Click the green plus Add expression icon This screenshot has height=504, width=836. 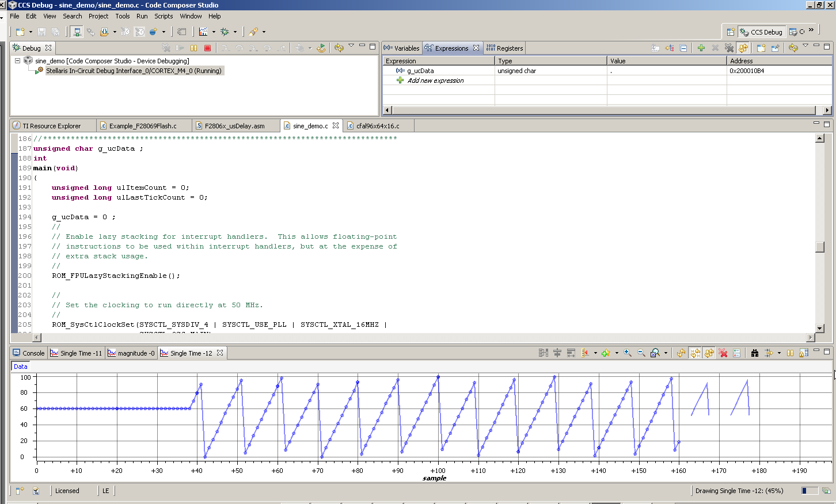coord(701,48)
